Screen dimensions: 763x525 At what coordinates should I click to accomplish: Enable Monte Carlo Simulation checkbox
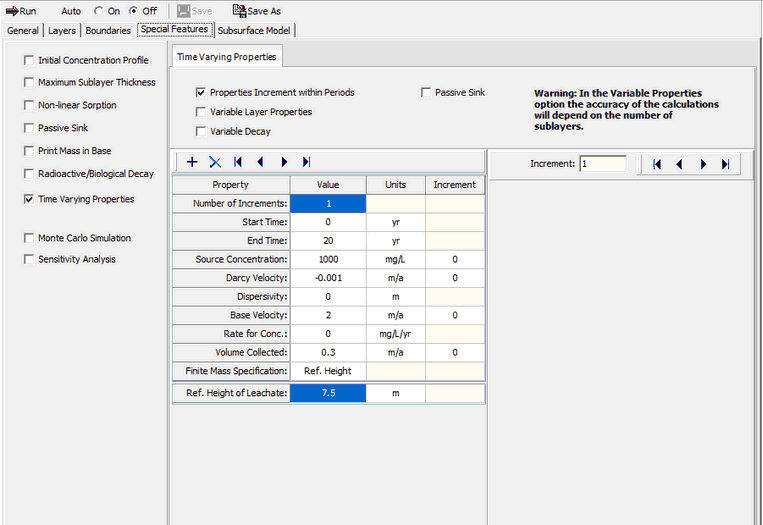(29, 238)
